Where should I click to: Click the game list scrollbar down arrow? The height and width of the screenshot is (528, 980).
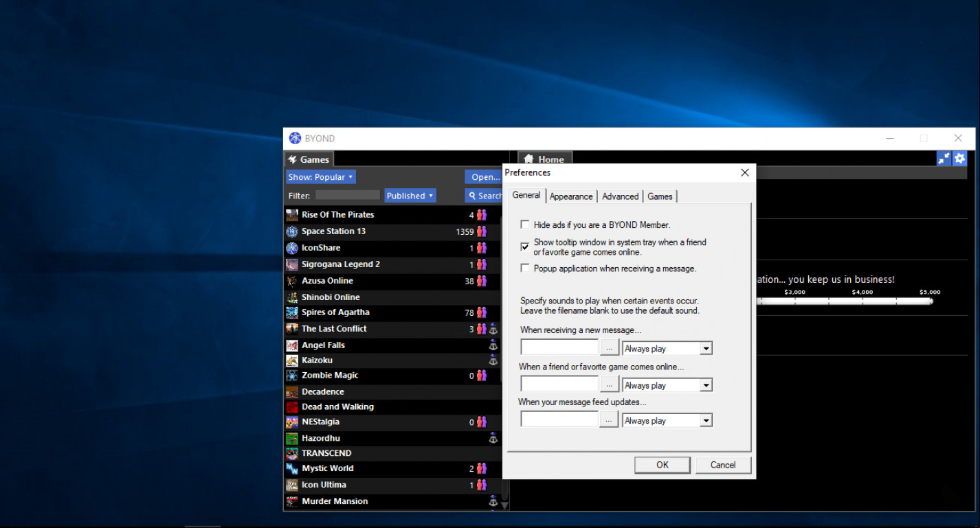pos(504,505)
